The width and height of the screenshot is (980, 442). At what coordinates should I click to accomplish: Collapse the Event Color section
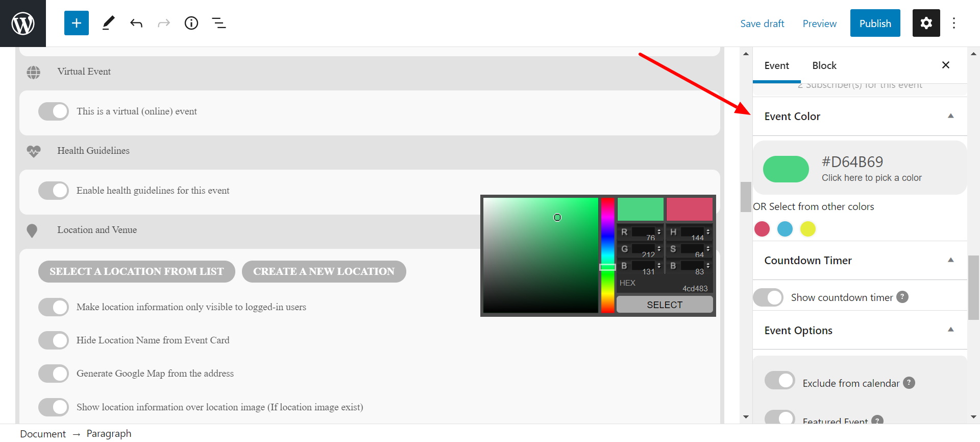[x=950, y=116]
